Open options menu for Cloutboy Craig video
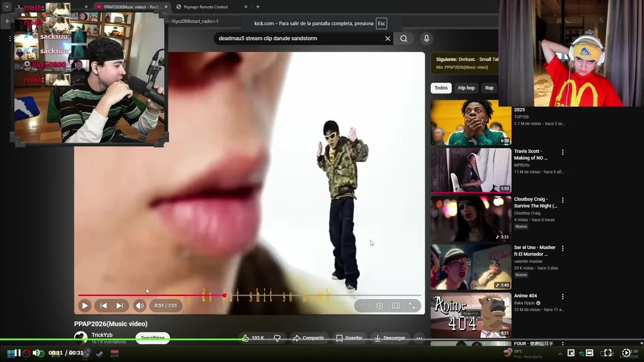The height and width of the screenshot is (362, 644). pyautogui.click(x=562, y=200)
